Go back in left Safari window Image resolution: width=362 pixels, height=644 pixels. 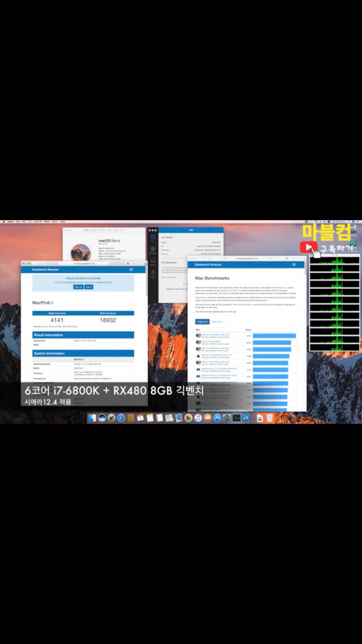[34, 264]
